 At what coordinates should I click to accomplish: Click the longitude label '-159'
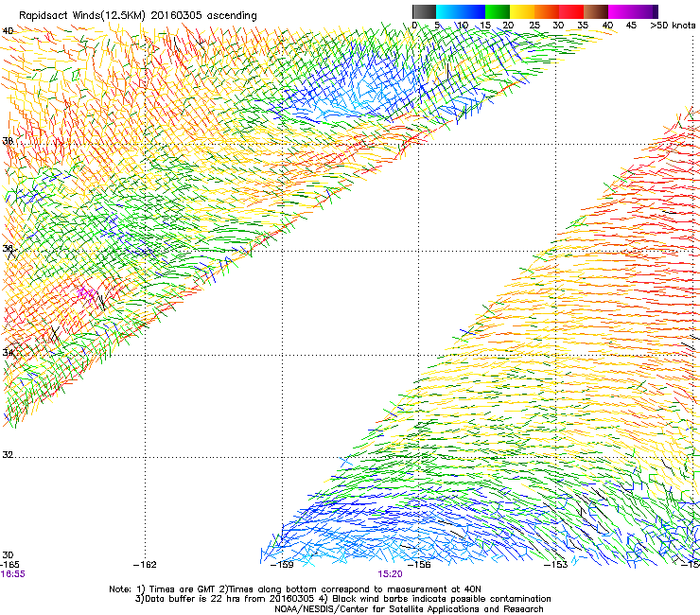(x=282, y=565)
